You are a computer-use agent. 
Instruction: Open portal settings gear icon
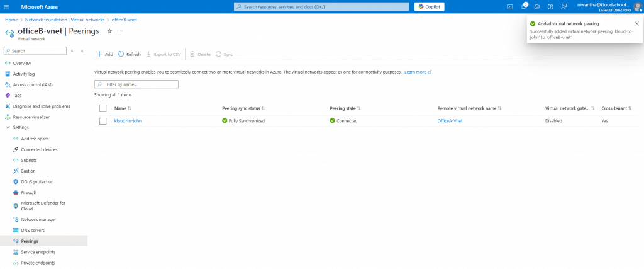pos(537,6)
